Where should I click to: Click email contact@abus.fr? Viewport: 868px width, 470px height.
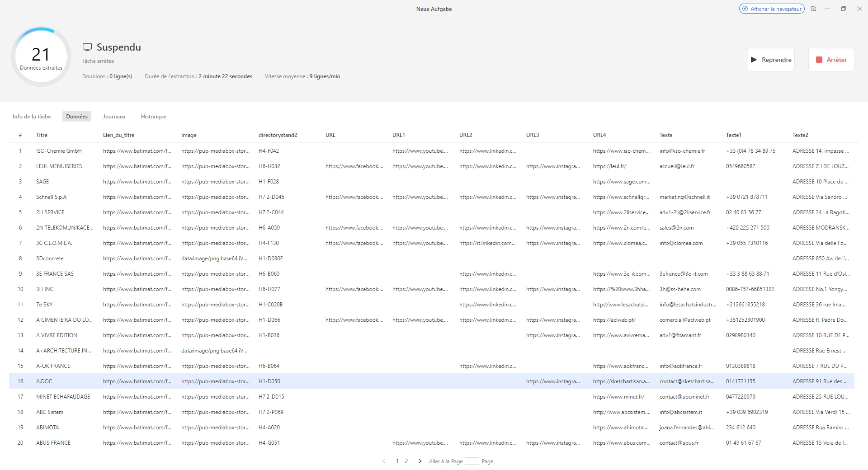[679, 443]
